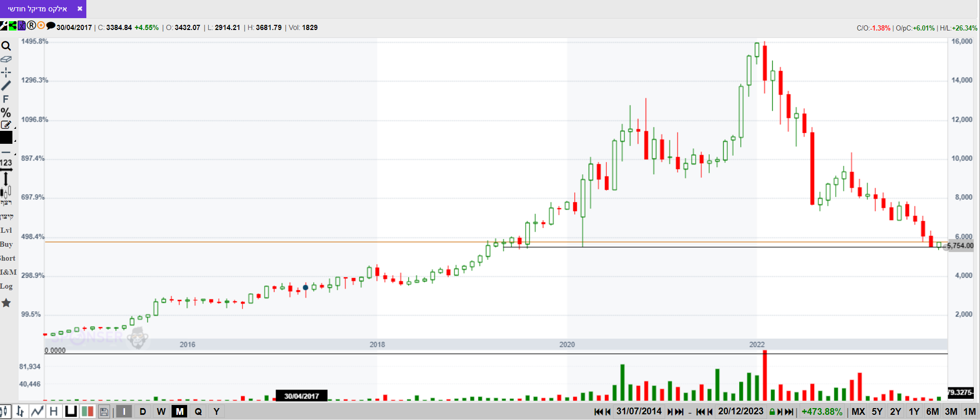Select the I intraday interval
This screenshot has width=980, height=420.
(124, 412)
